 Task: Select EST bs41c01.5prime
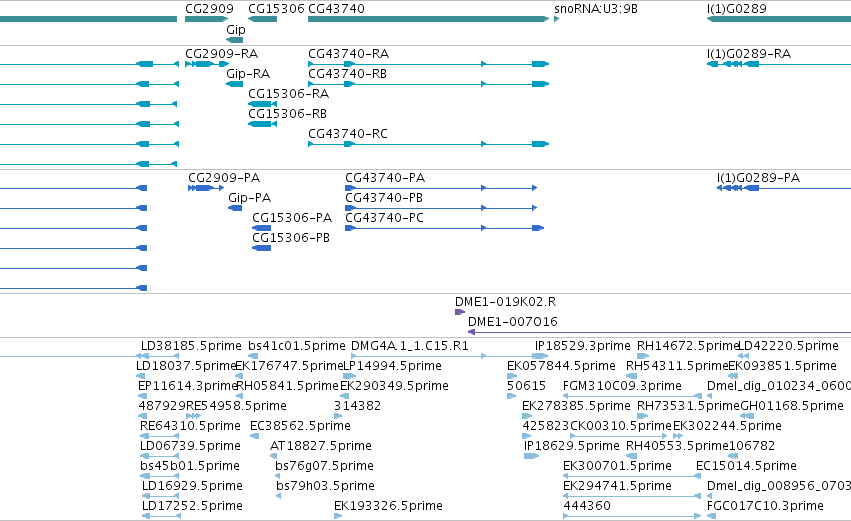296,346
